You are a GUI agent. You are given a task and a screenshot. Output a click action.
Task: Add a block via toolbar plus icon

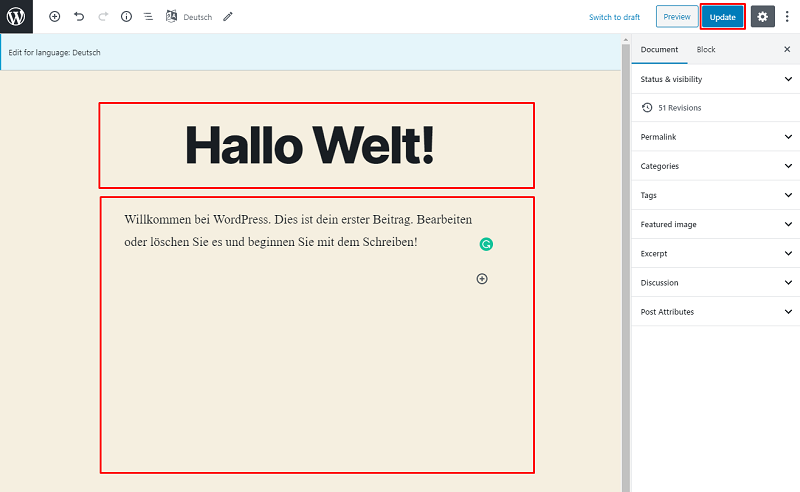click(x=55, y=17)
